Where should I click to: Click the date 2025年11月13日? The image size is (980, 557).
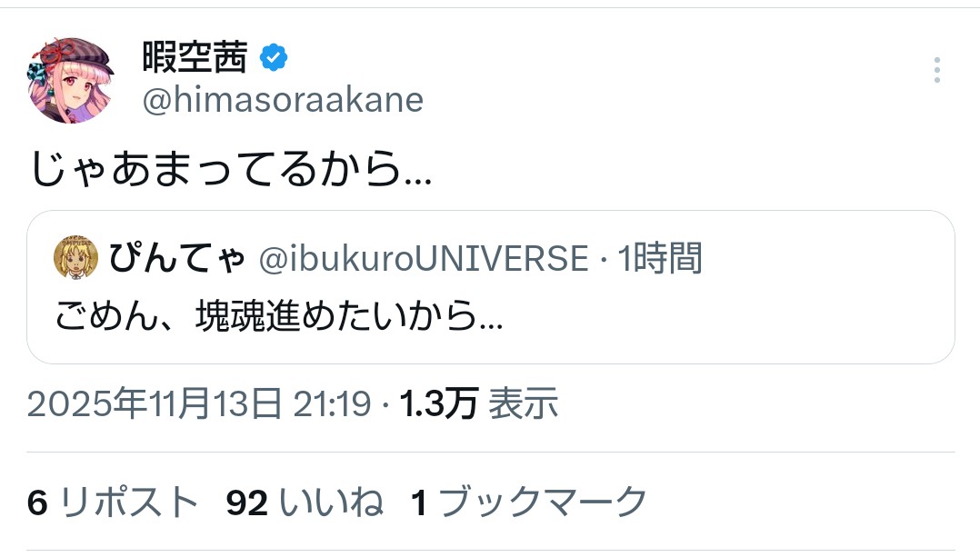tap(155, 404)
